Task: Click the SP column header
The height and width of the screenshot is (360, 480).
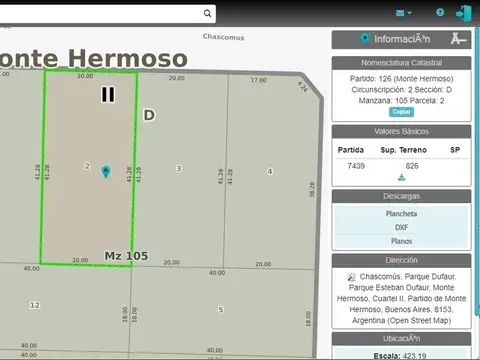Action: (455, 150)
